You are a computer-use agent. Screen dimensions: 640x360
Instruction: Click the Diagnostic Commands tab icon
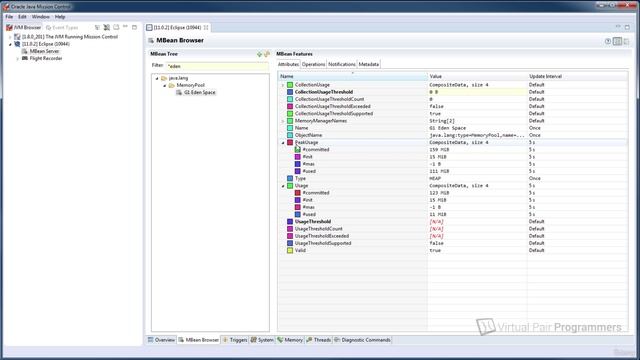(x=337, y=340)
